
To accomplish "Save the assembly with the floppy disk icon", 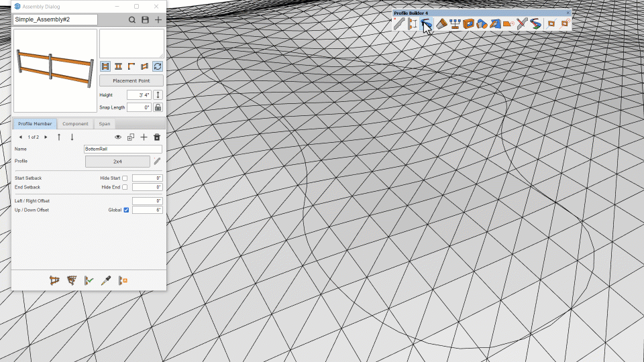I will 145,20.
